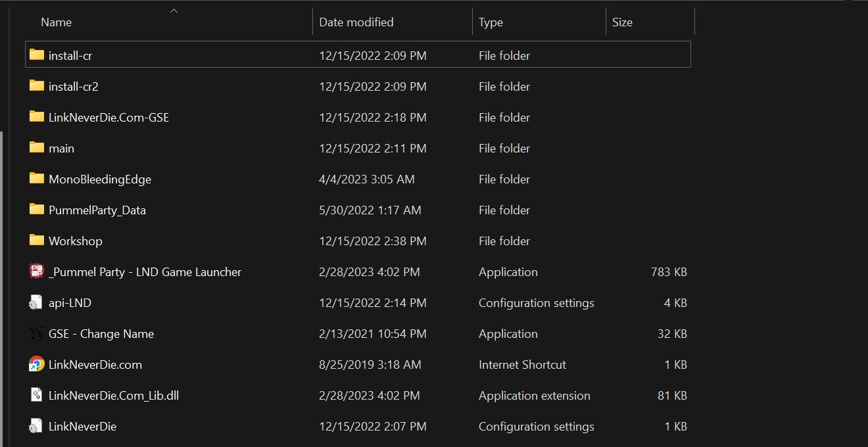868x447 pixels.
Task: Click the Application extension type cell
Action: click(x=535, y=396)
